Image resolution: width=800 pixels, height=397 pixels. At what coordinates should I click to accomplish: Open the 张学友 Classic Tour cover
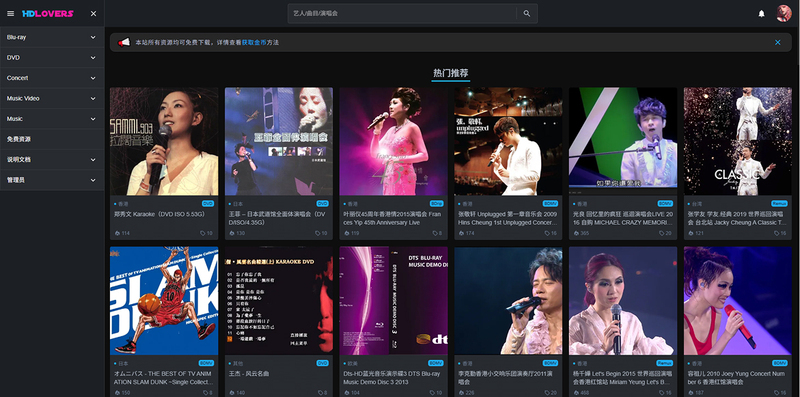click(738, 141)
